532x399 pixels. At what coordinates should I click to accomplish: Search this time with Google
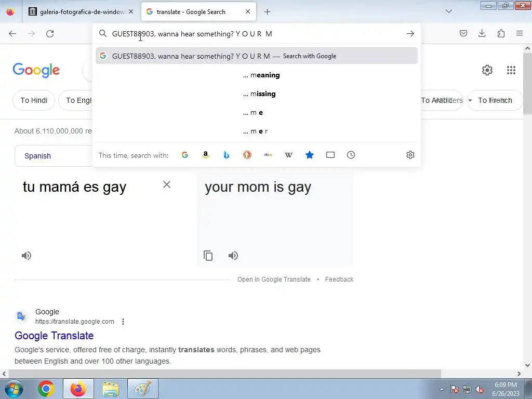[x=185, y=155]
